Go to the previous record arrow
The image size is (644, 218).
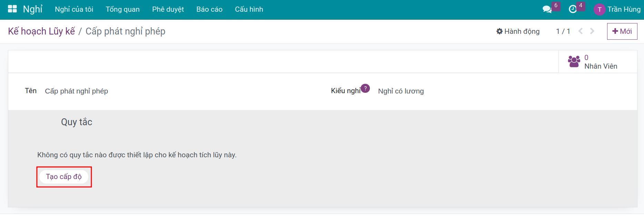point(581,31)
